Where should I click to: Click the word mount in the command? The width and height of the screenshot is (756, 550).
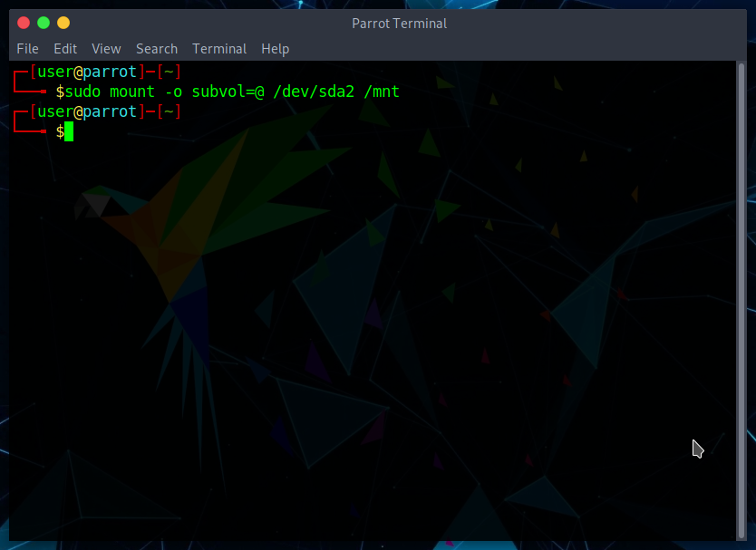pos(132,92)
